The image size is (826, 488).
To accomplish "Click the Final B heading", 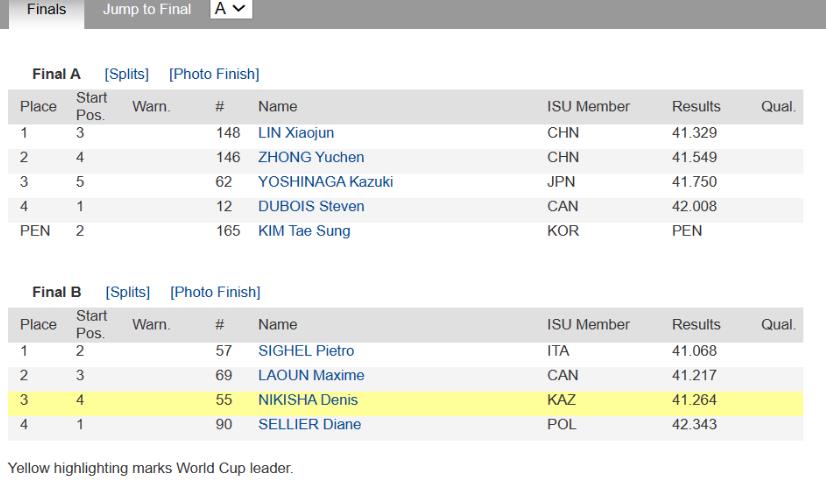I will click(x=60, y=292).
